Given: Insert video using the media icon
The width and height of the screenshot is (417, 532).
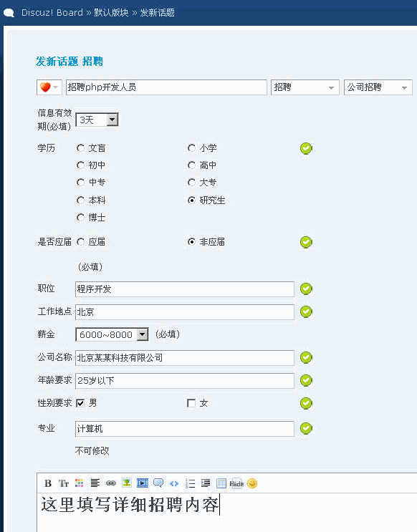Looking at the screenshot, I should pos(143,483).
